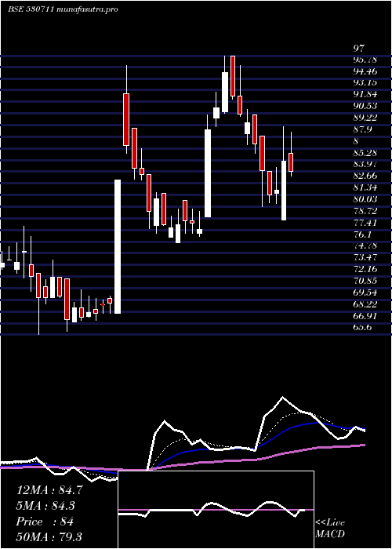Click inside the MACD inset chart panel

pos(216,510)
